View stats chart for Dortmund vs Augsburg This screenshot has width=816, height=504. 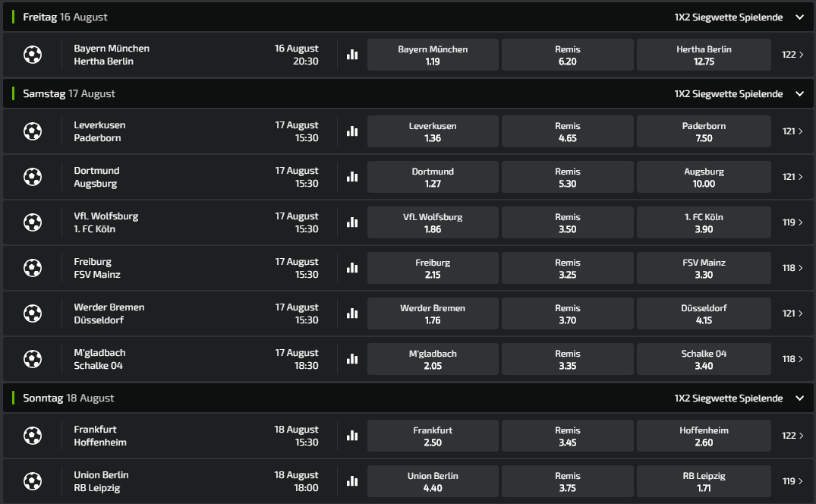(x=352, y=177)
